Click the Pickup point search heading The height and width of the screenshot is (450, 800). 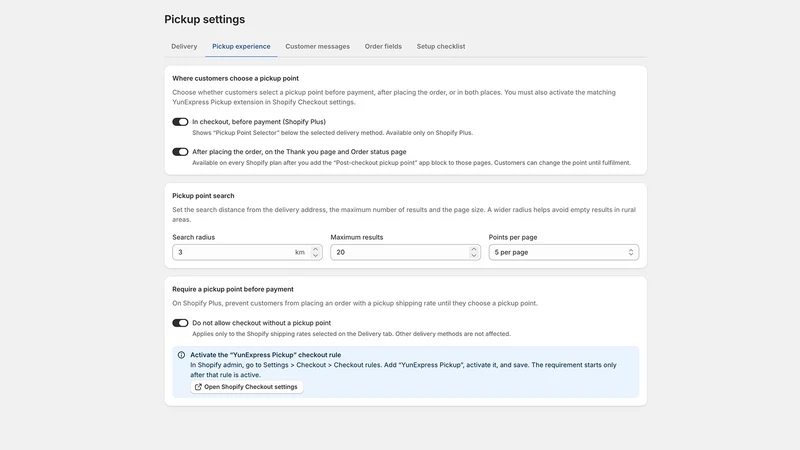pyautogui.click(x=203, y=196)
